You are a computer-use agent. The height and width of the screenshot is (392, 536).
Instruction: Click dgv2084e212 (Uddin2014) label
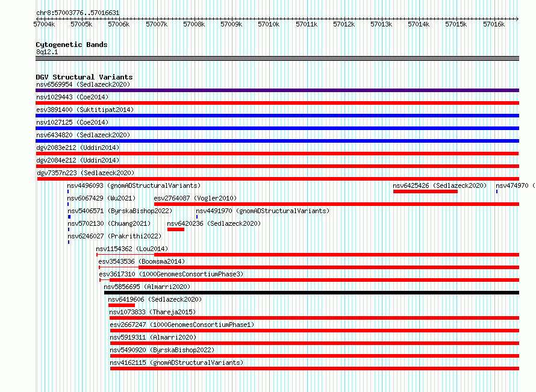[78, 160]
